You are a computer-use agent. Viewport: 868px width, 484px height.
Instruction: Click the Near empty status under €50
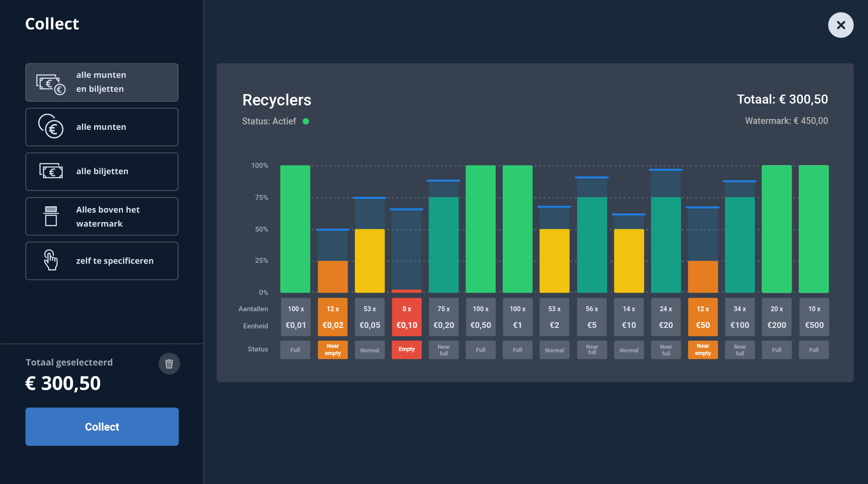click(703, 350)
